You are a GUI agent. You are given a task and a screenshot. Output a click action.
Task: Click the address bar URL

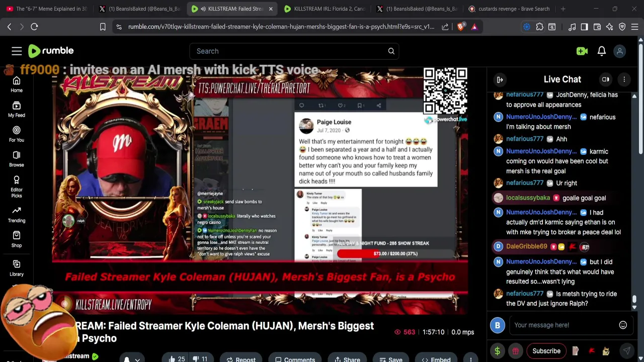coord(281,27)
